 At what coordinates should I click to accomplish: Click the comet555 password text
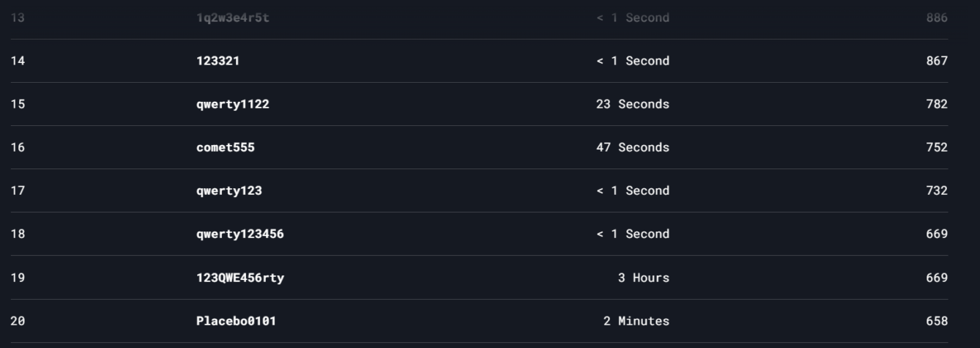(x=225, y=147)
